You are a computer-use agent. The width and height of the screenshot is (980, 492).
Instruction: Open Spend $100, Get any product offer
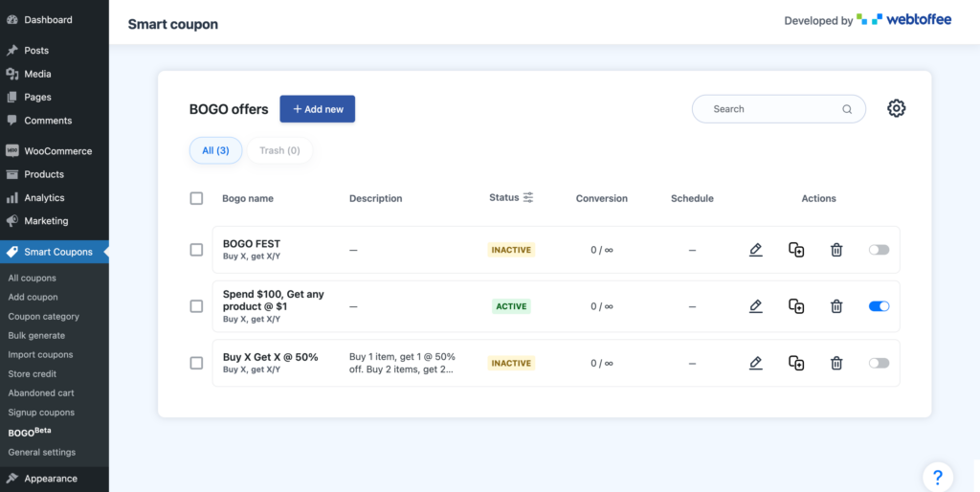[x=274, y=300]
